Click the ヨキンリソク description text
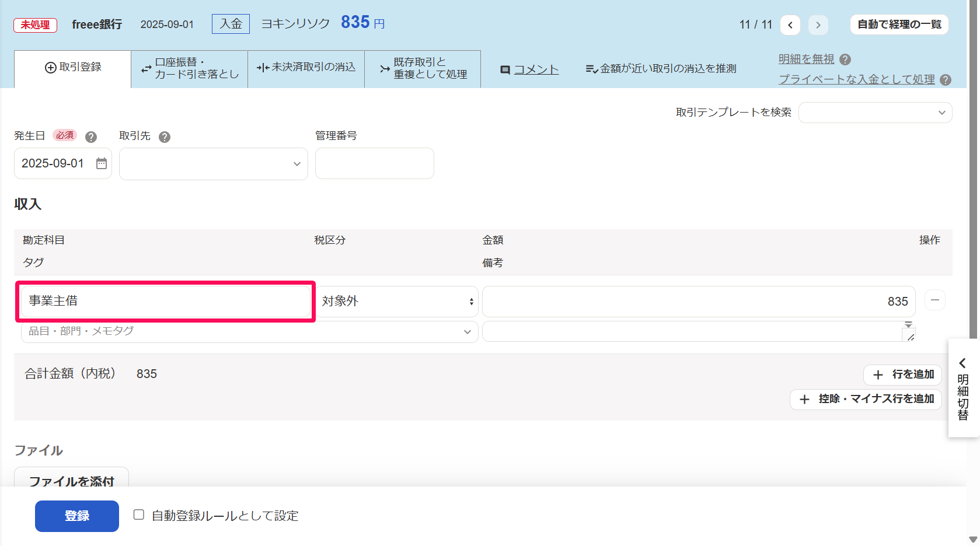980x546 pixels. pyautogui.click(x=295, y=24)
